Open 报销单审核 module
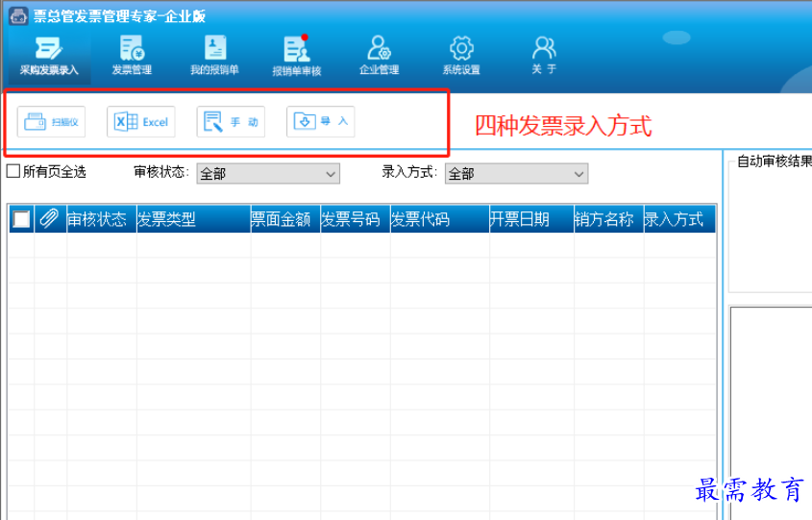812x520 pixels. [297, 57]
